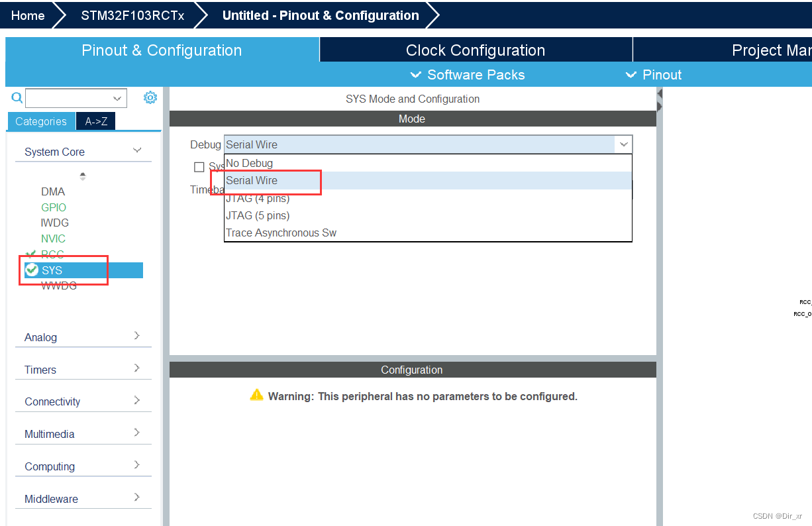Choose JTAG (5 pins) option
812x526 pixels.
(x=428, y=215)
